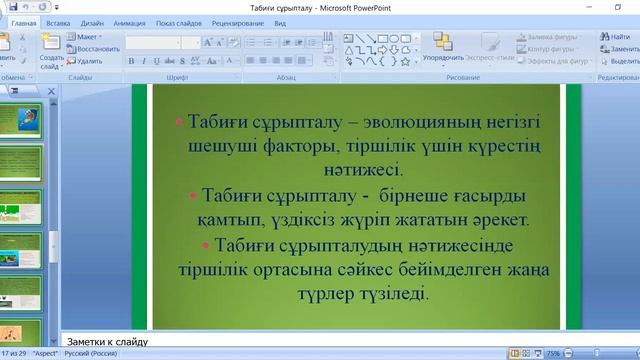Expand the shapes gallery More arrow

416,62
